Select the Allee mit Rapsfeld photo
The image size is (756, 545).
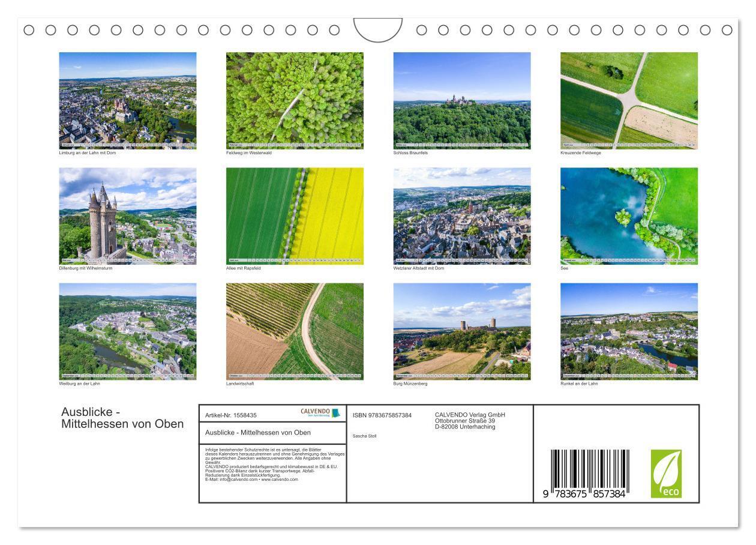click(x=295, y=216)
